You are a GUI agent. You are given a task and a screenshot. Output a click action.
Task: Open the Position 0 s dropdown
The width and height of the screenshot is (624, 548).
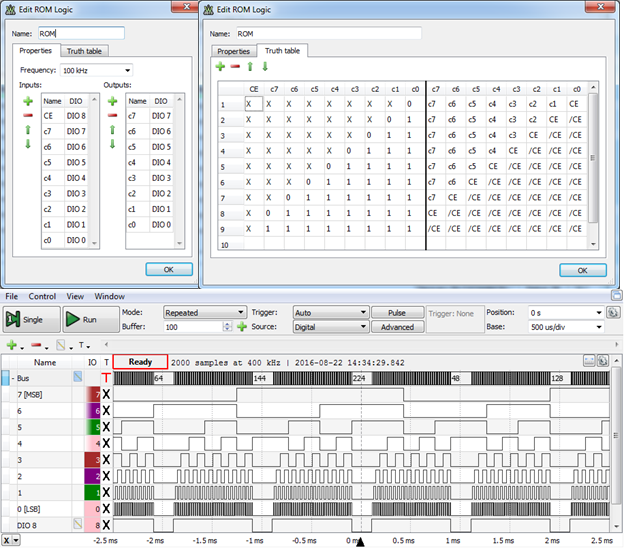[566, 312]
